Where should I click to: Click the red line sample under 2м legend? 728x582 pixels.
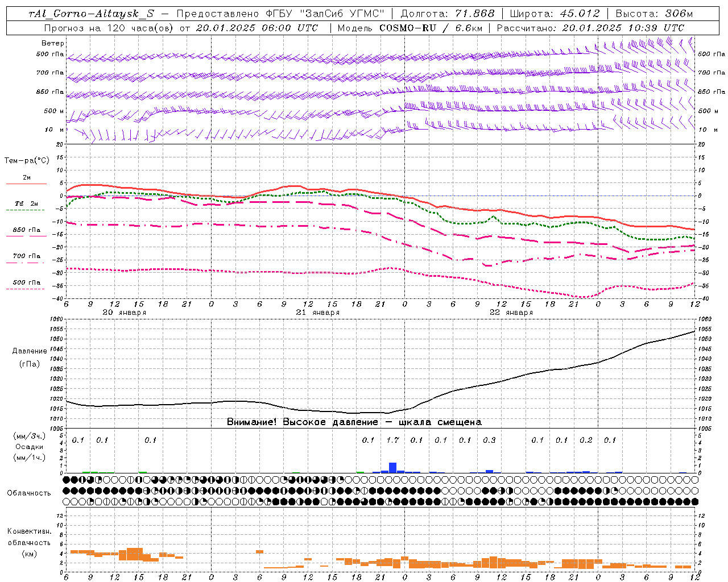pos(26,184)
